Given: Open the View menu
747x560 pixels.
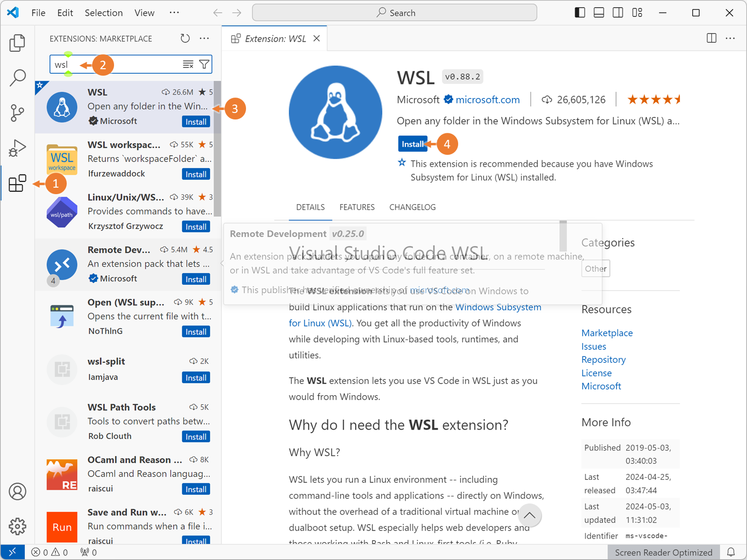Looking at the screenshot, I should [x=144, y=13].
